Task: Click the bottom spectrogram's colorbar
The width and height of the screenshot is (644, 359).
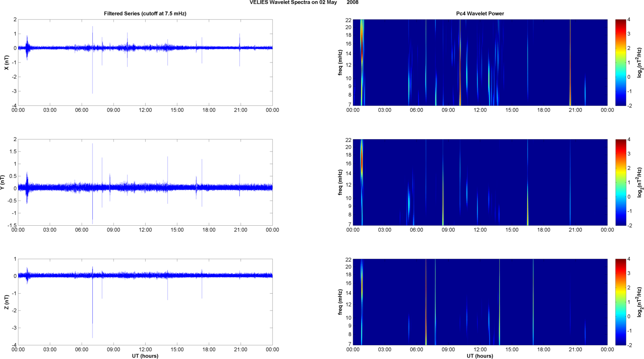Action: [x=620, y=302]
